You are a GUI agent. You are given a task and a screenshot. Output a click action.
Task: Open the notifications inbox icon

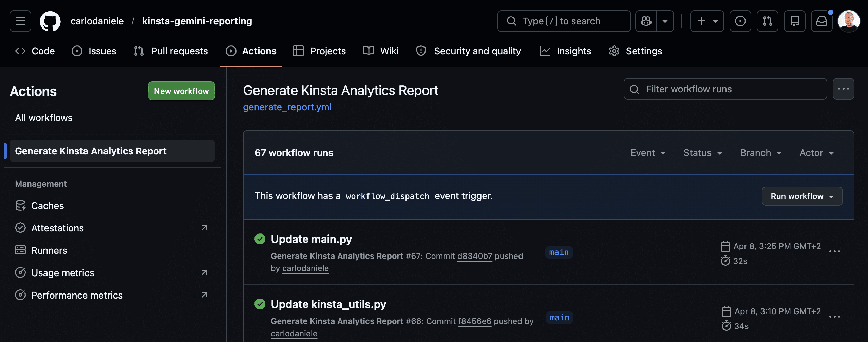(x=822, y=21)
